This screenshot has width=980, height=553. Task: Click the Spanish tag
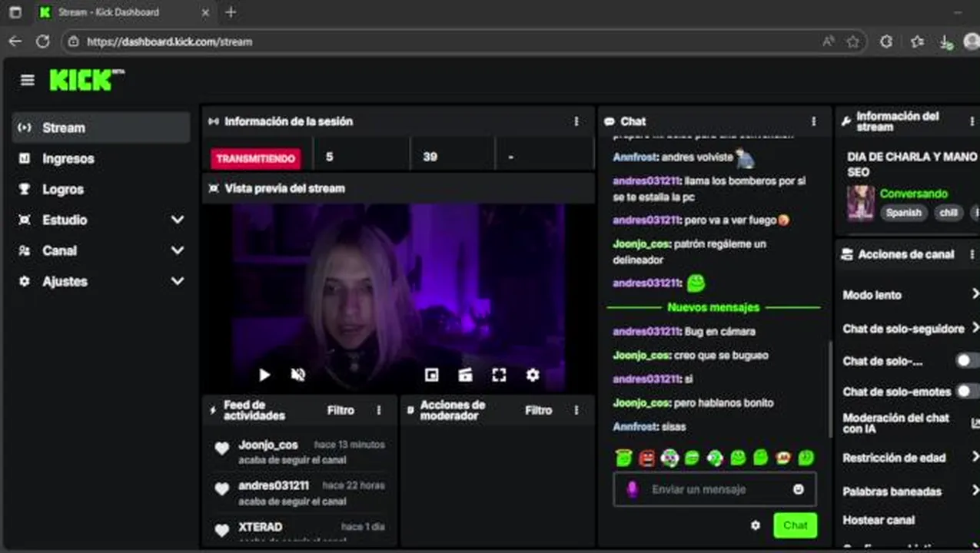tap(903, 213)
